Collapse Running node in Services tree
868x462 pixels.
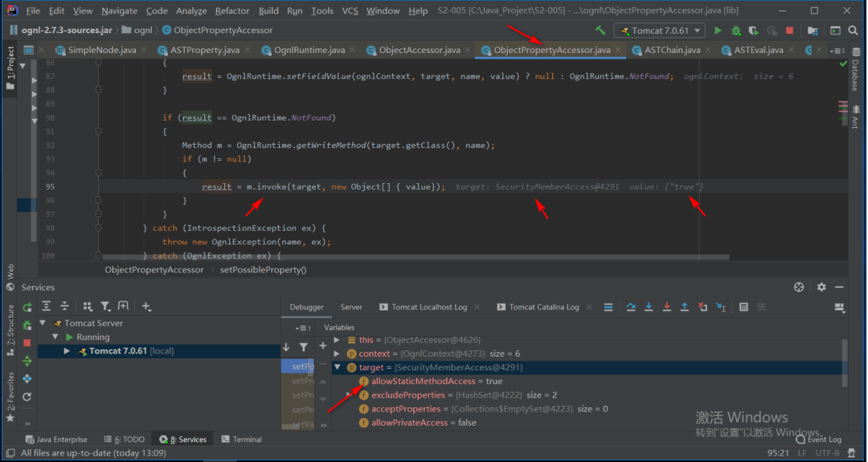click(55, 337)
